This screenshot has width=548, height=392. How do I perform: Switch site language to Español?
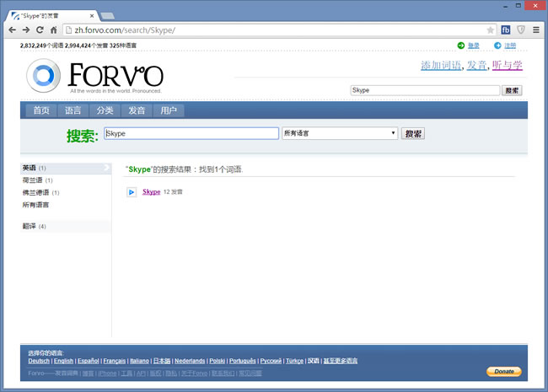[88, 361]
